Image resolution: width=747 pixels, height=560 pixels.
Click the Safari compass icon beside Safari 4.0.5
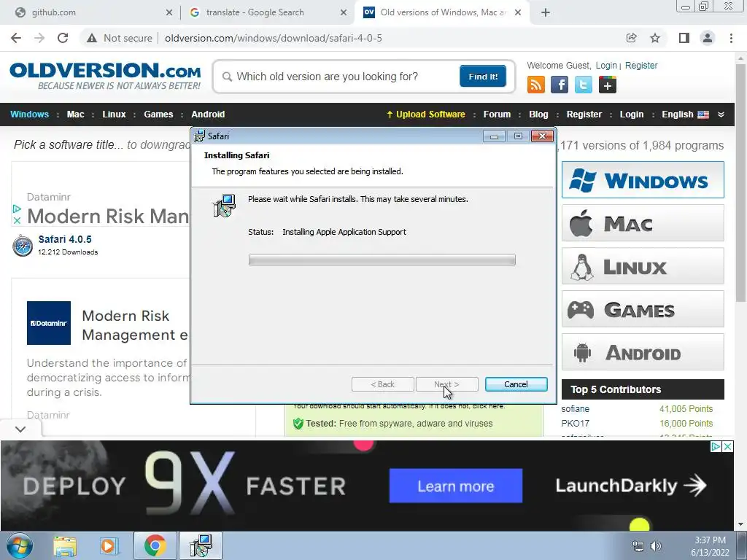(x=23, y=246)
